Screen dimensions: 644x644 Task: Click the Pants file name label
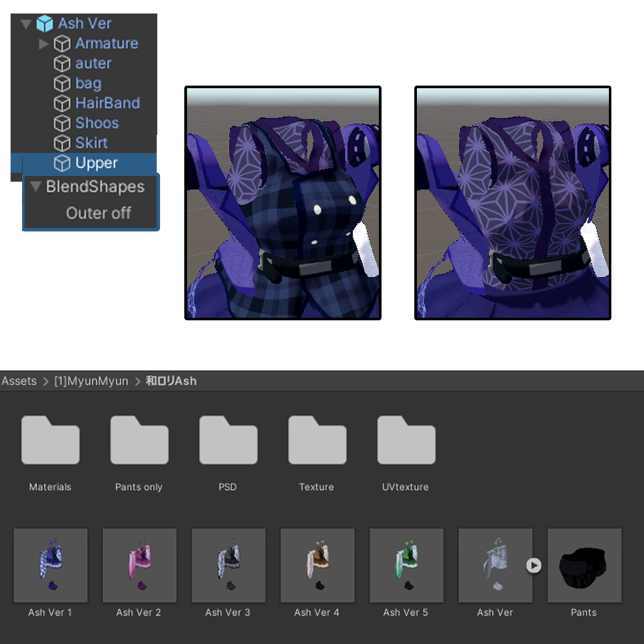(x=584, y=613)
